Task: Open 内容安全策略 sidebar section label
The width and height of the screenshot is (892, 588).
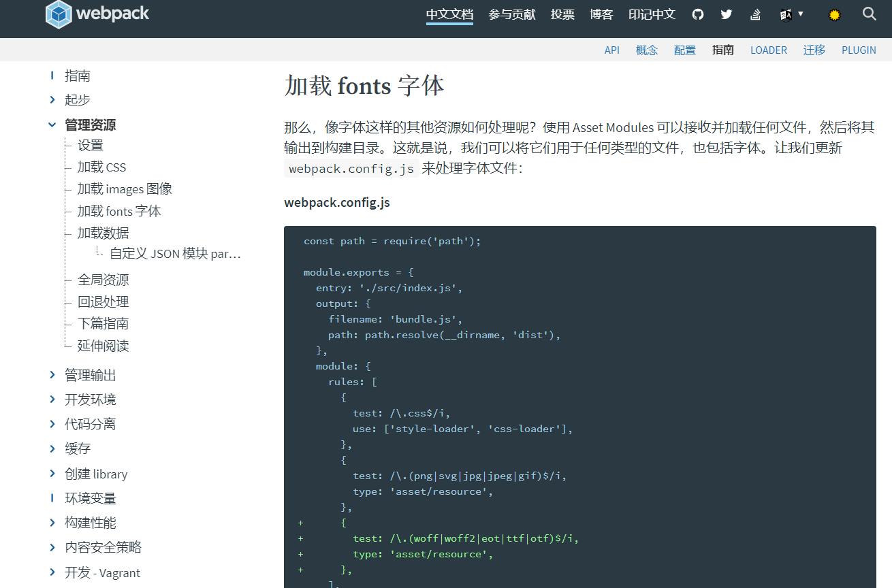Action: (x=103, y=547)
